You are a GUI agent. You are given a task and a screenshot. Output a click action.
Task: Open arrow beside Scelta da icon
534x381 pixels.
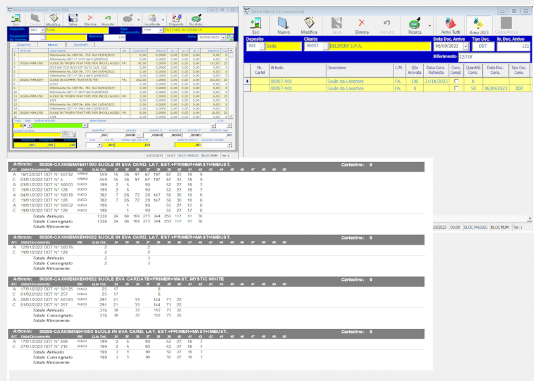click(x=163, y=20)
